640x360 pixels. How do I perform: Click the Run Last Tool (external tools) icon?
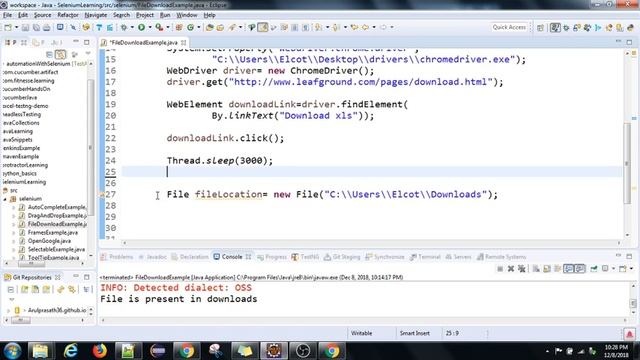(x=159, y=27)
